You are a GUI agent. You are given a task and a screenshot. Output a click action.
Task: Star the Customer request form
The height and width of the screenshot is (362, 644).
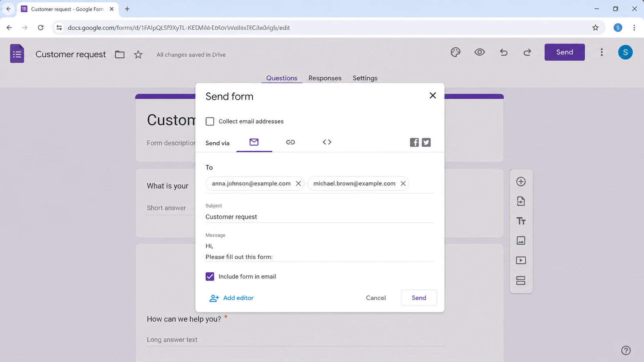pos(138,55)
